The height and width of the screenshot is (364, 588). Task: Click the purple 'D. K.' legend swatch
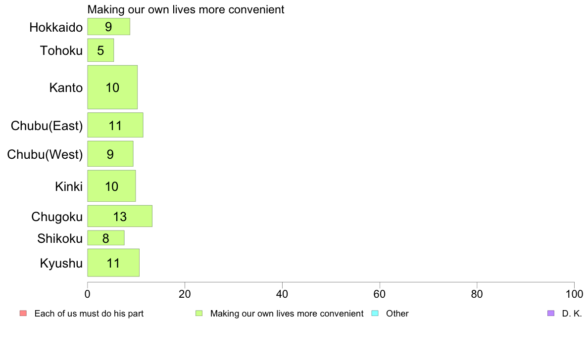point(550,313)
